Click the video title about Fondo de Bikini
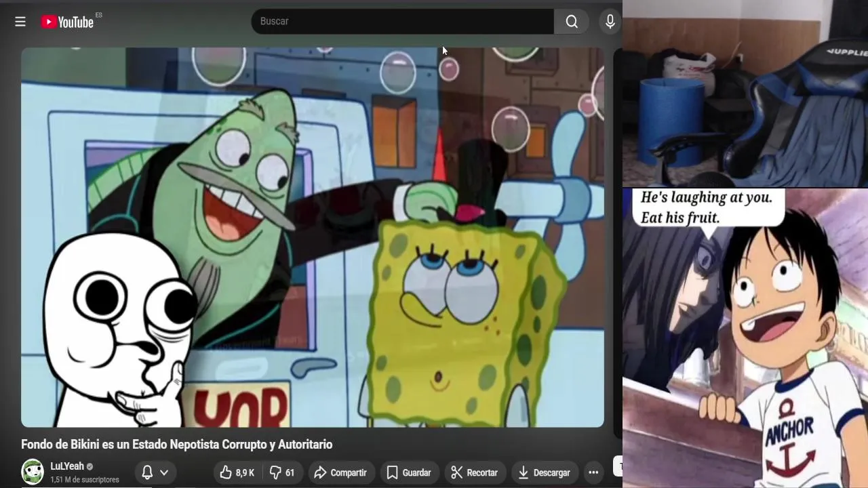Viewport: 868px width, 488px height. tap(177, 445)
